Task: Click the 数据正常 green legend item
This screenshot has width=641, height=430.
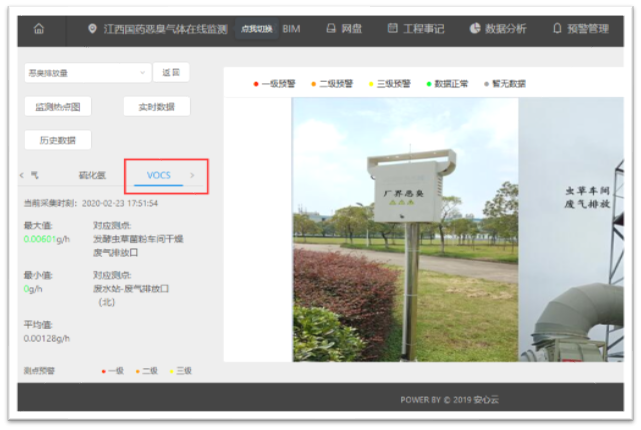Action: (447, 84)
